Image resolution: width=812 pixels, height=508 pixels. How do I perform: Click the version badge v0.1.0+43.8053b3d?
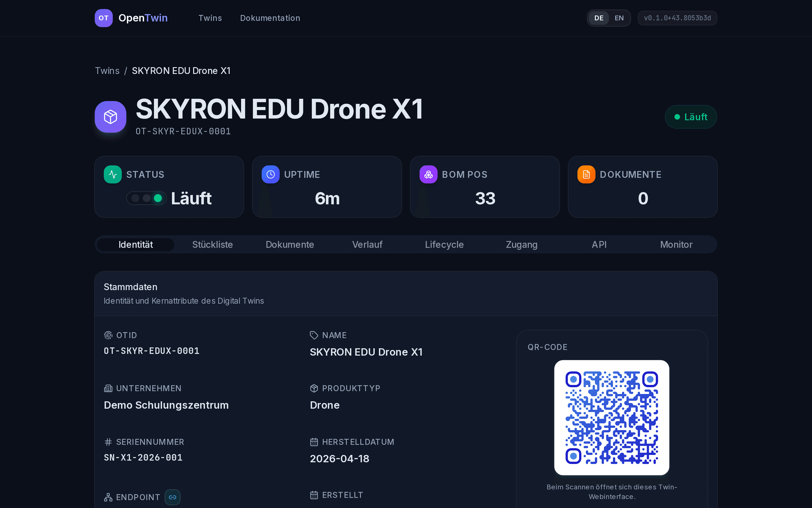(678, 18)
